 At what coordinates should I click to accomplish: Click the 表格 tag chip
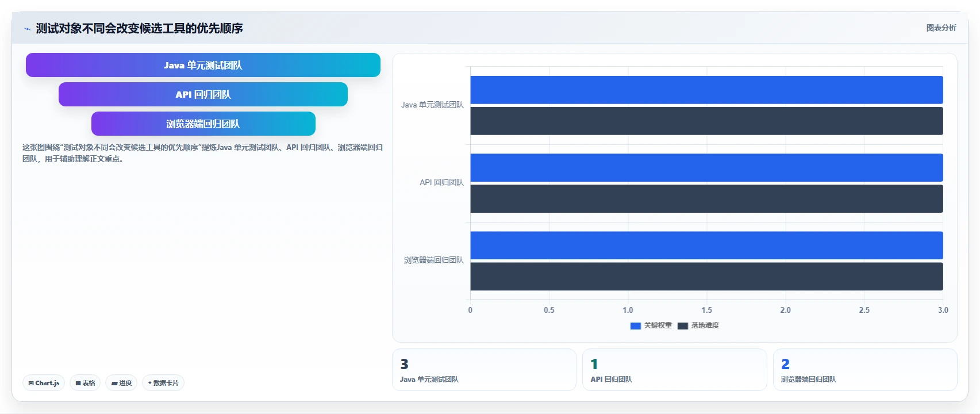click(85, 383)
